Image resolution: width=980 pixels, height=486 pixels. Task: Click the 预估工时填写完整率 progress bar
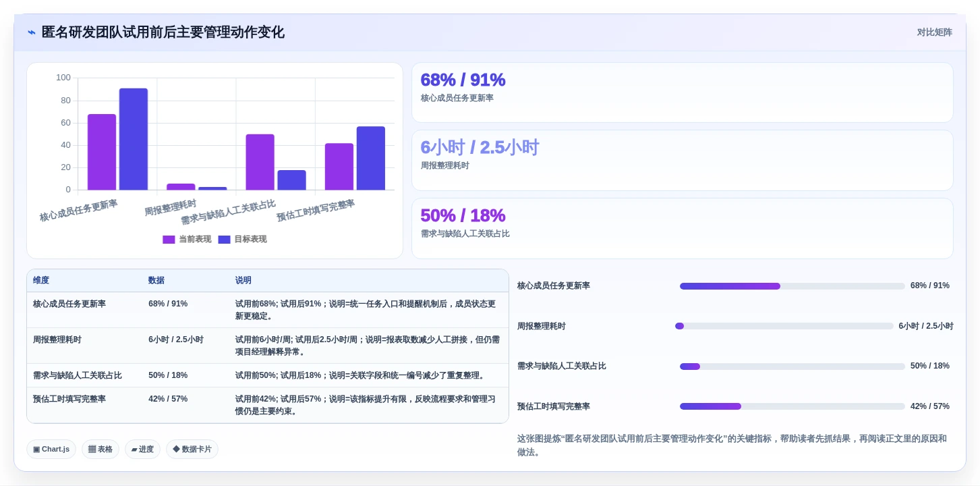[792, 406]
